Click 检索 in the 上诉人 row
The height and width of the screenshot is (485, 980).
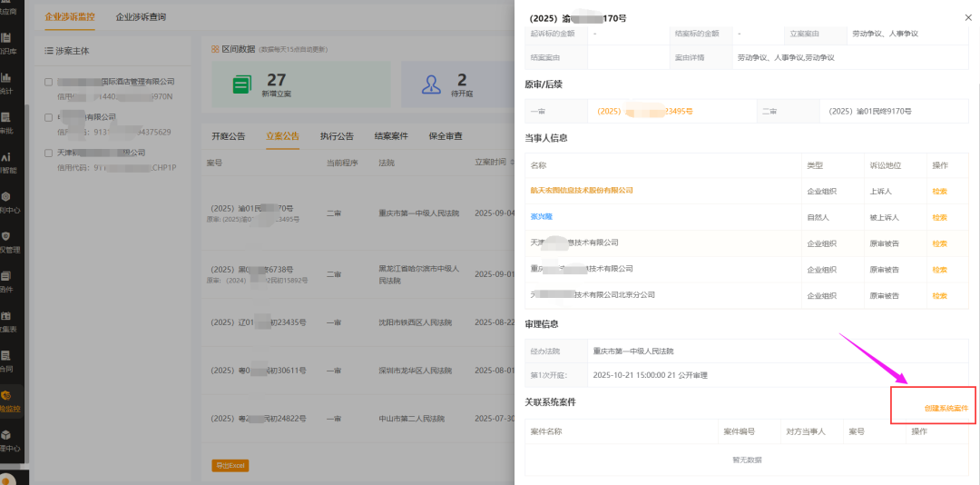[x=939, y=191]
